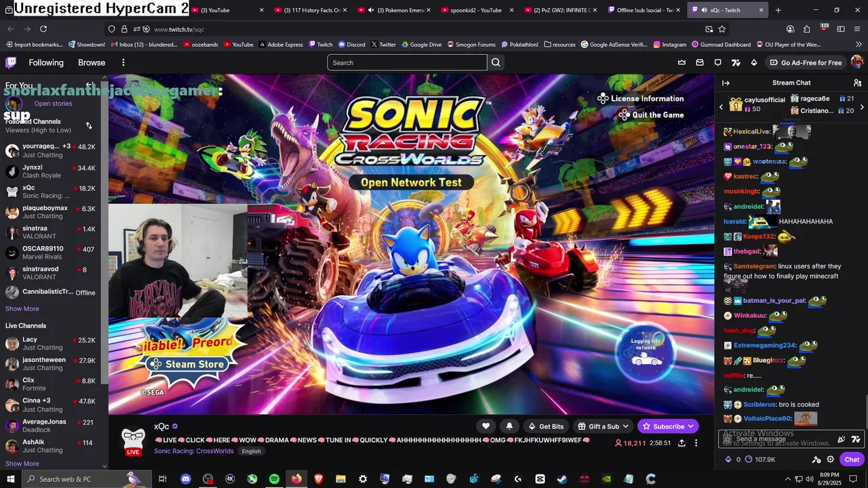Open chat settings gear icon

point(830,460)
